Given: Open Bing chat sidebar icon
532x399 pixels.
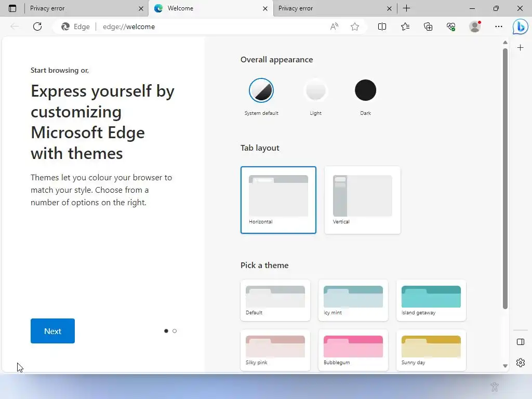Looking at the screenshot, I should pos(520,27).
